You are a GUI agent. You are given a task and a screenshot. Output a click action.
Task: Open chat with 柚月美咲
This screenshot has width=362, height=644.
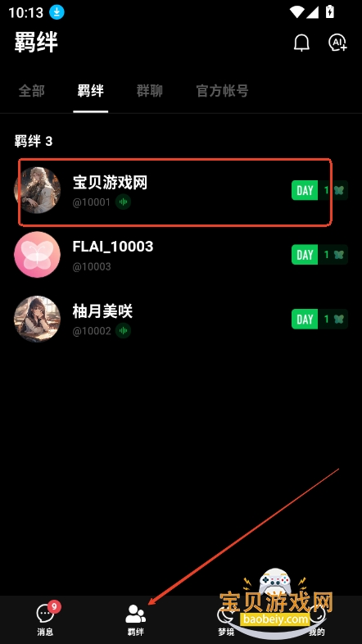click(181, 319)
